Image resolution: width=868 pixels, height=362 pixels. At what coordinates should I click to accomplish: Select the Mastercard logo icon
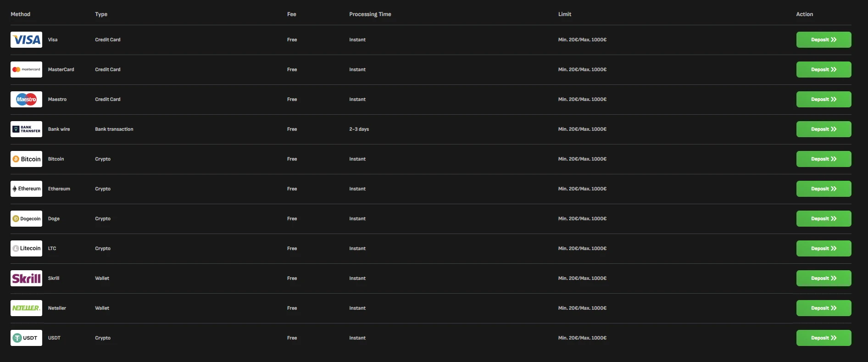(26, 70)
